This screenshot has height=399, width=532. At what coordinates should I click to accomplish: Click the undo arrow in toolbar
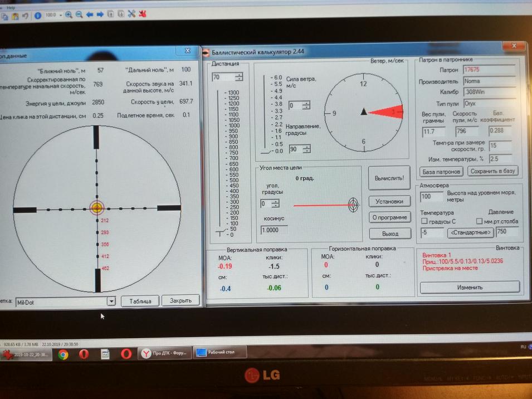25,16
